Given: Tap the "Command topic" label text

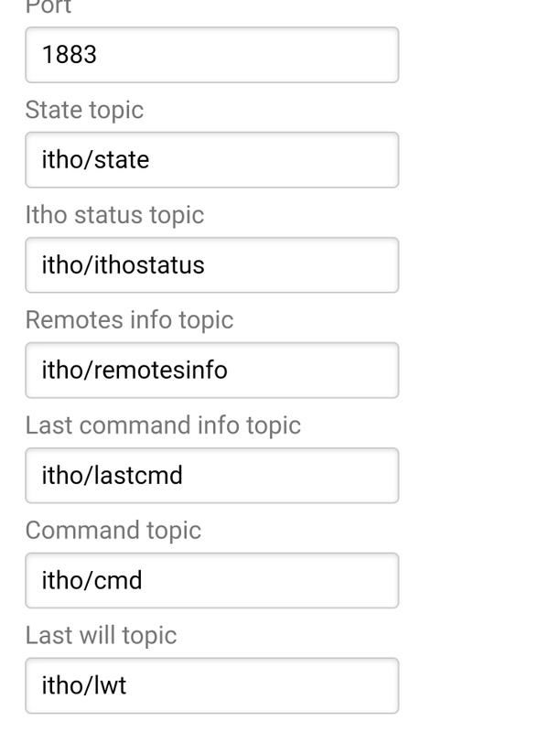Looking at the screenshot, I should [x=113, y=531].
